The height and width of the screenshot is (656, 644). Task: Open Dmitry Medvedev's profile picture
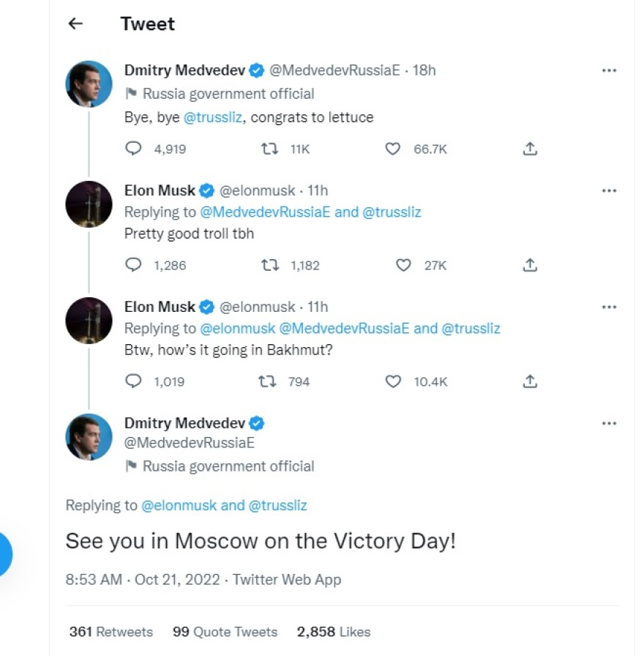89,83
